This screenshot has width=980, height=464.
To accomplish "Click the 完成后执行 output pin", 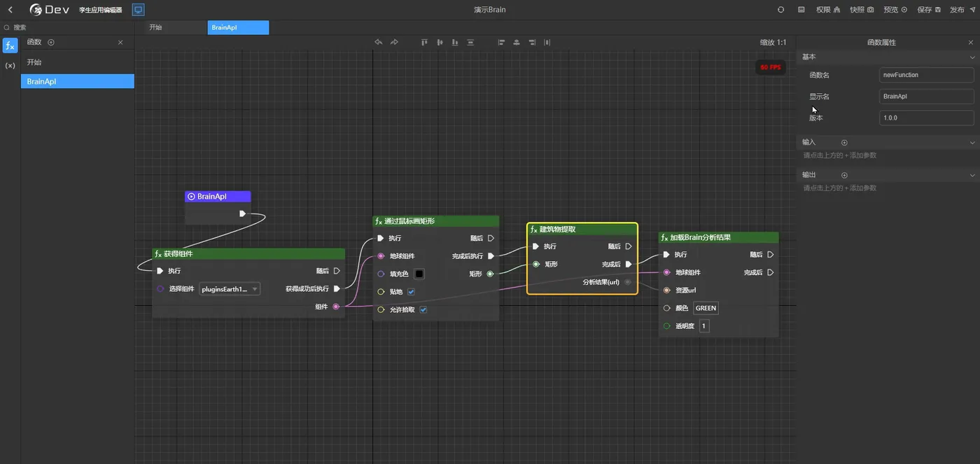I will tap(491, 256).
